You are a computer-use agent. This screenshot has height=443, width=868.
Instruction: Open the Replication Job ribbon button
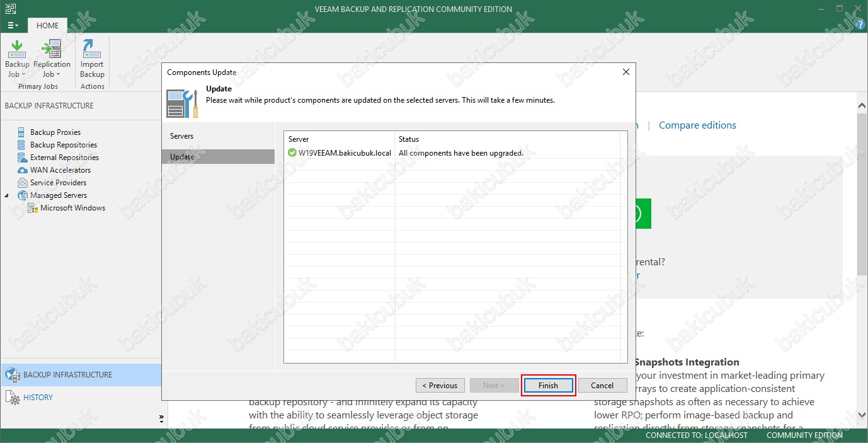[x=52, y=59]
